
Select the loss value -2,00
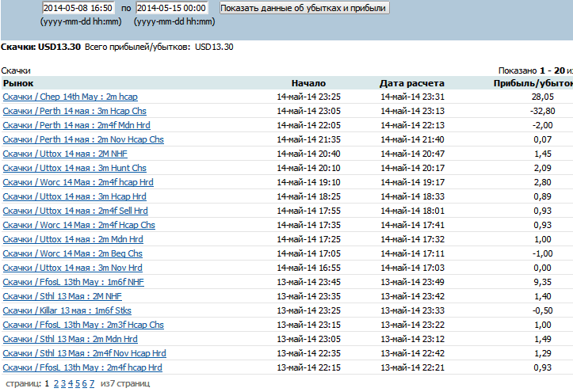coord(543,125)
